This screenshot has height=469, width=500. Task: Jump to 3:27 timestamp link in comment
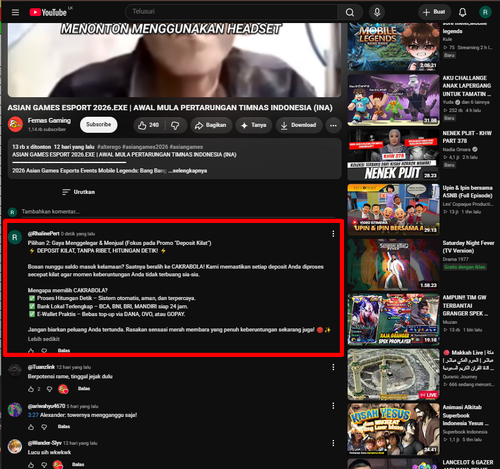pos(33,415)
